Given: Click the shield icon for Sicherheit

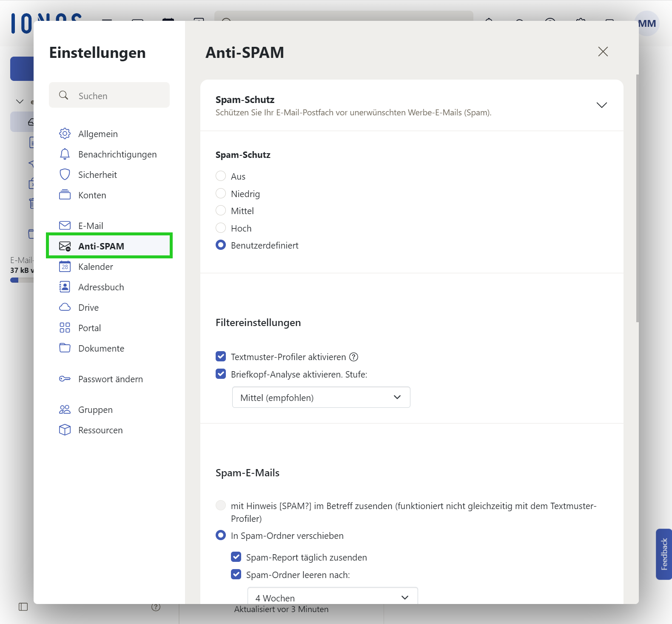Looking at the screenshot, I should tap(65, 175).
